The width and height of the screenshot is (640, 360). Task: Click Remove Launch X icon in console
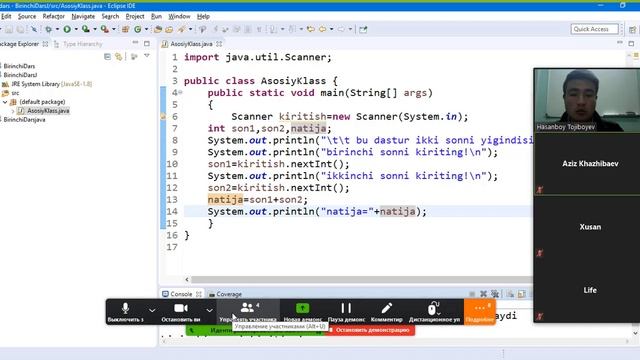click(484, 293)
